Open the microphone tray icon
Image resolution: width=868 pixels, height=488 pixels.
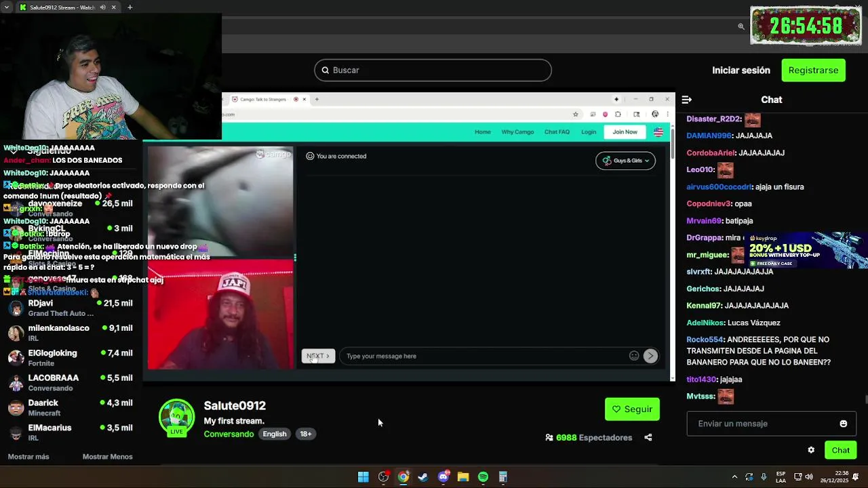[x=764, y=477]
